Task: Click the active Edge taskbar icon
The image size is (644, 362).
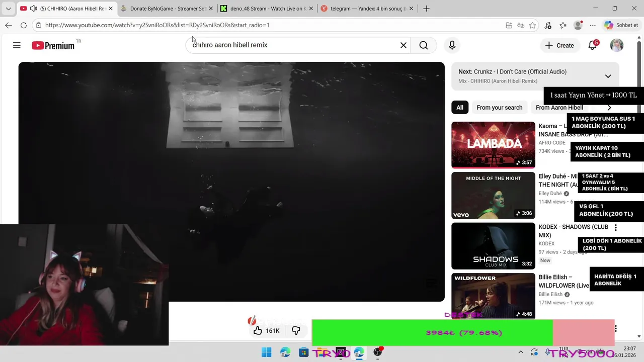Action: pos(359,352)
